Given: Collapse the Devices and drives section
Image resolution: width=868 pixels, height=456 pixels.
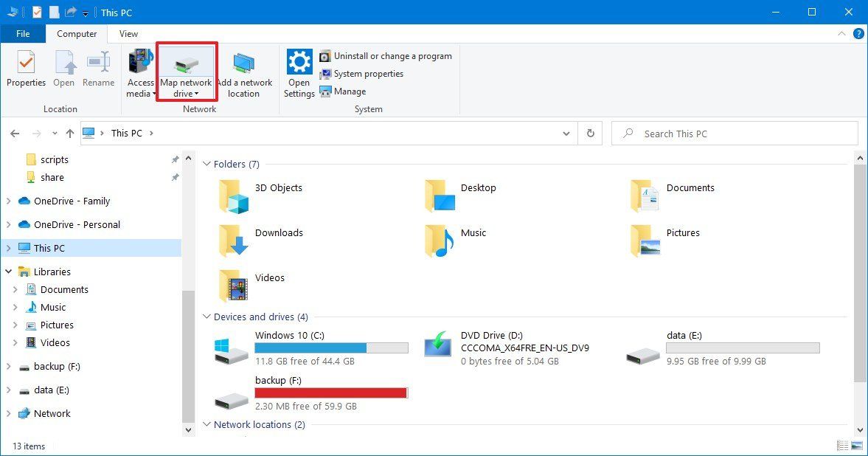Looking at the screenshot, I should point(206,317).
